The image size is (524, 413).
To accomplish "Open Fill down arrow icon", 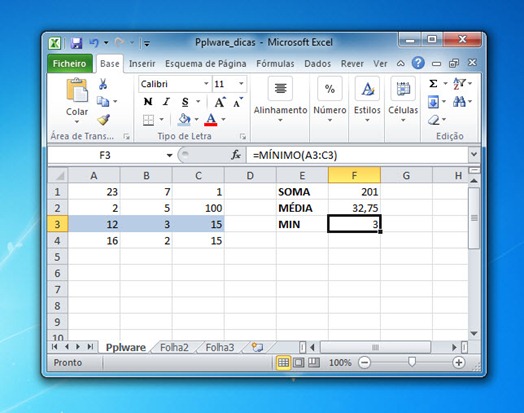I will tap(433, 102).
